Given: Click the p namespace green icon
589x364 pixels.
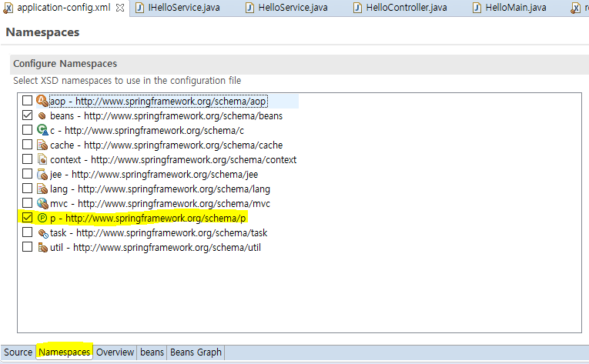Looking at the screenshot, I should [42, 218].
